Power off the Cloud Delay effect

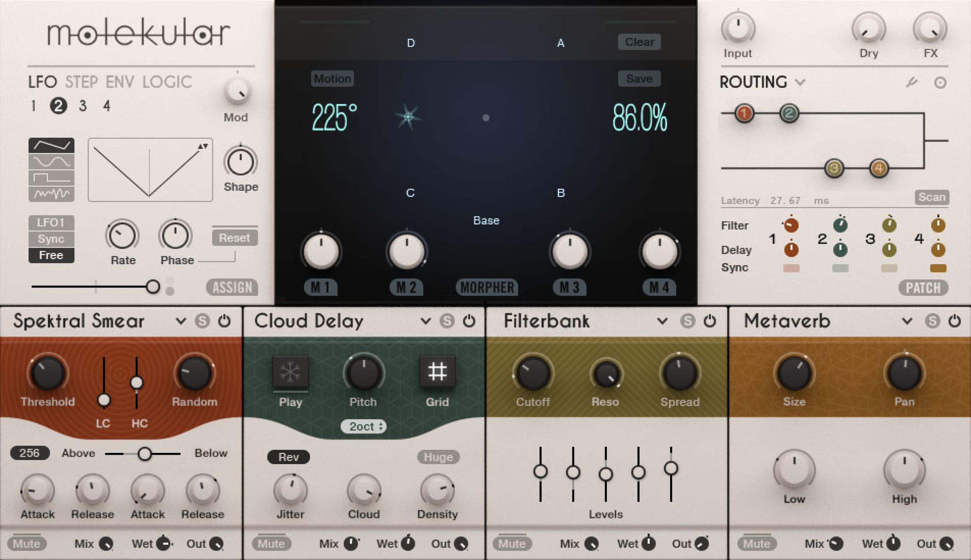(469, 320)
